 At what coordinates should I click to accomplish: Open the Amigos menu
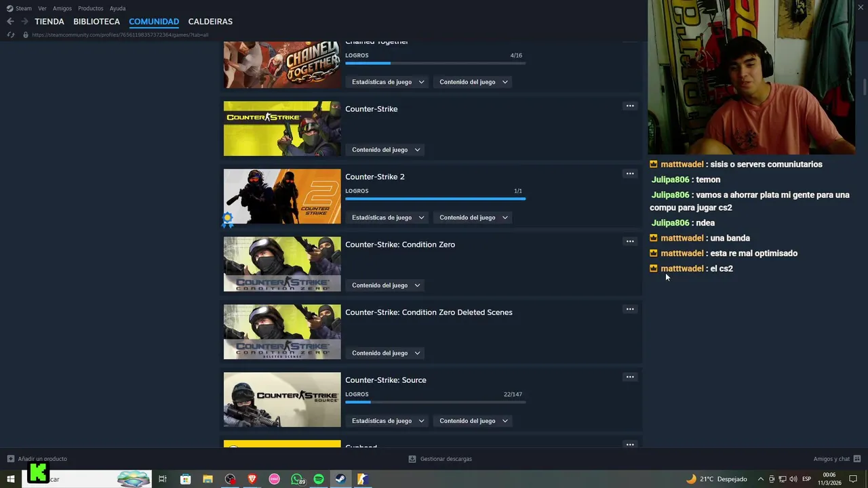point(62,8)
